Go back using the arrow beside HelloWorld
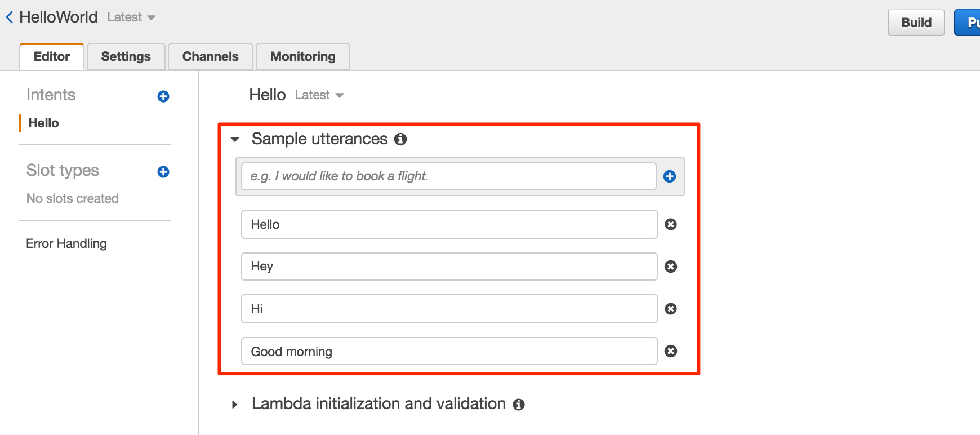This screenshot has width=980, height=435. click(x=10, y=17)
